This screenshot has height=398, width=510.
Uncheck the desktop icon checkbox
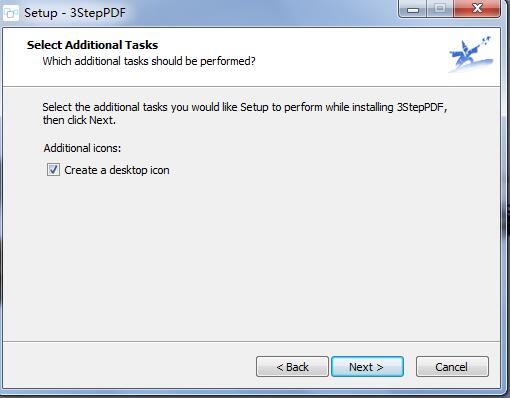[x=53, y=170]
